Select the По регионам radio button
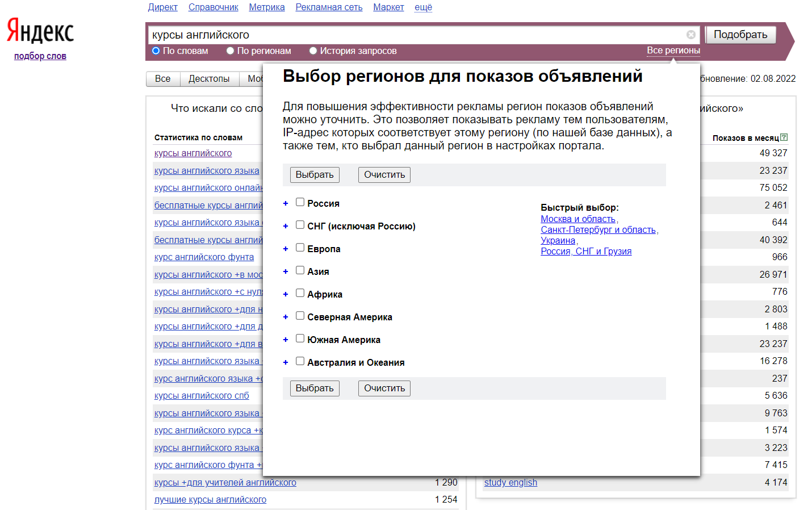Screen dimensions: 812x510 (231, 51)
